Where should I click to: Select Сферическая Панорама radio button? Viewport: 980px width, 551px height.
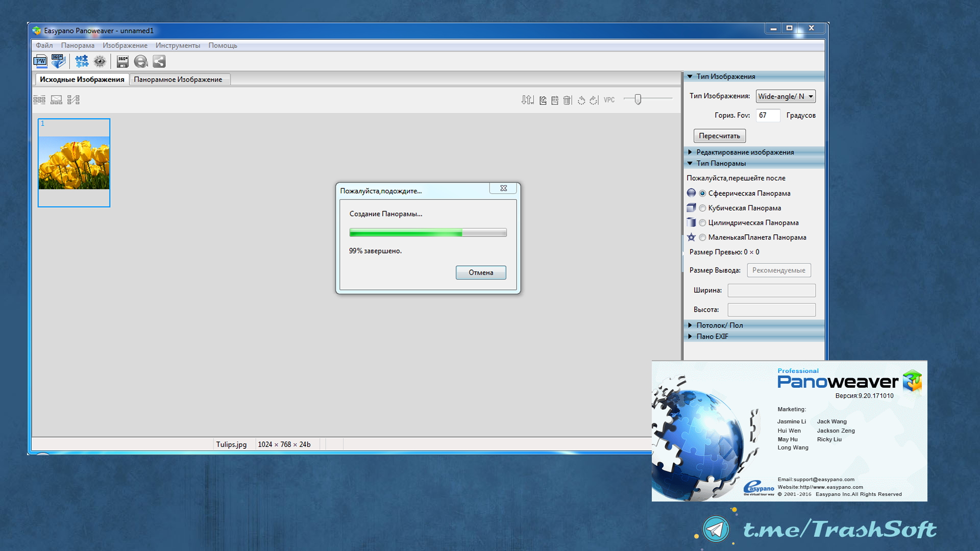tap(702, 193)
